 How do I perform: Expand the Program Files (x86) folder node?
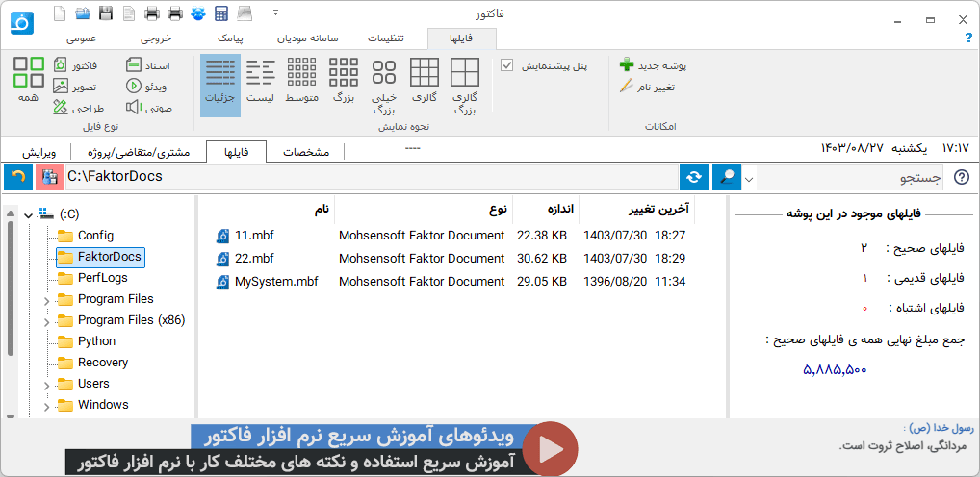pyautogui.click(x=47, y=323)
